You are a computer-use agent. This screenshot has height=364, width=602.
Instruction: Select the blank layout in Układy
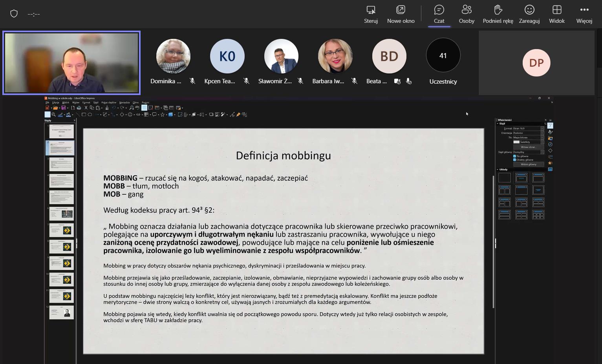(504, 177)
